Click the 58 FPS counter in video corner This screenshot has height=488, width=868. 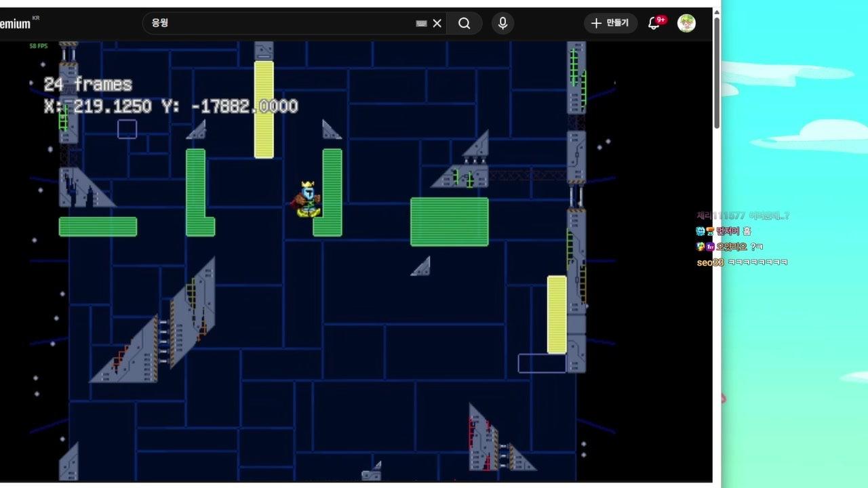(x=39, y=46)
